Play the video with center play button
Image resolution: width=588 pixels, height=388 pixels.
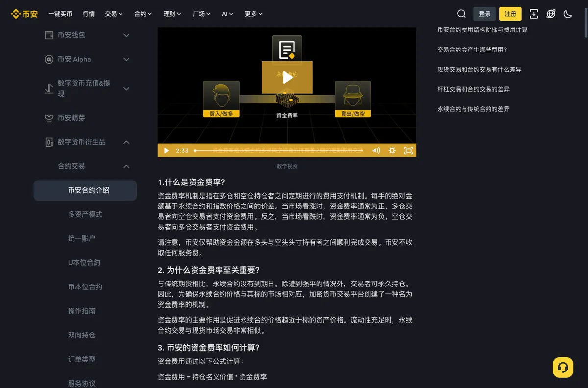(287, 78)
